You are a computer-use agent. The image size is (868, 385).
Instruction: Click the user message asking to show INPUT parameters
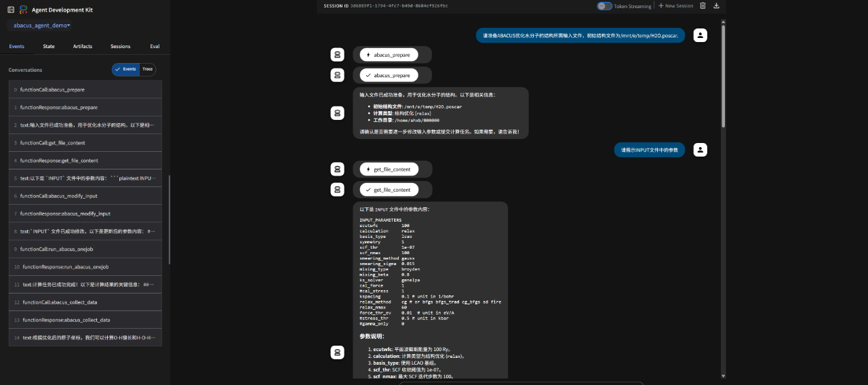[x=650, y=150]
